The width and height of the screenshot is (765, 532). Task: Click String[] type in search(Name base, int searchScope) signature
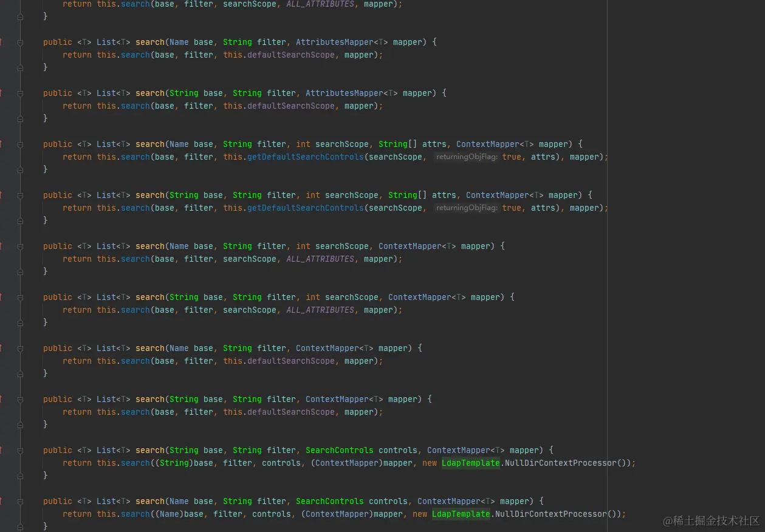[x=398, y=145]
